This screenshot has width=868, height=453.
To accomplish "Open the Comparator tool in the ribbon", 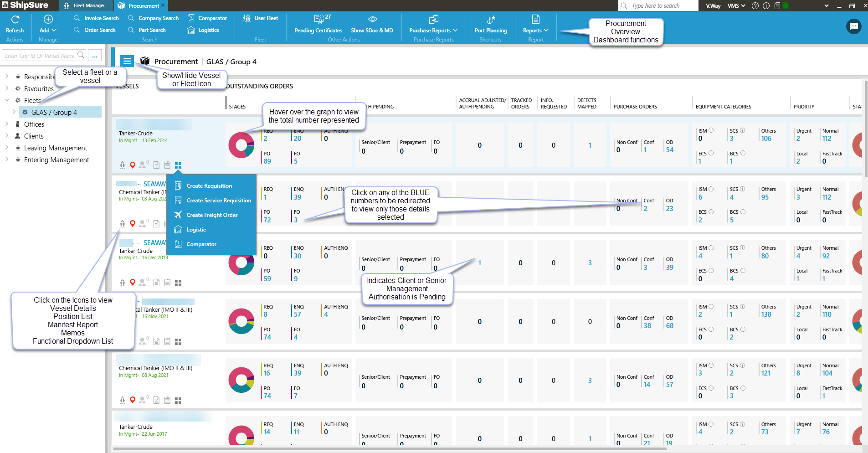I will click(x=207, y=18).
